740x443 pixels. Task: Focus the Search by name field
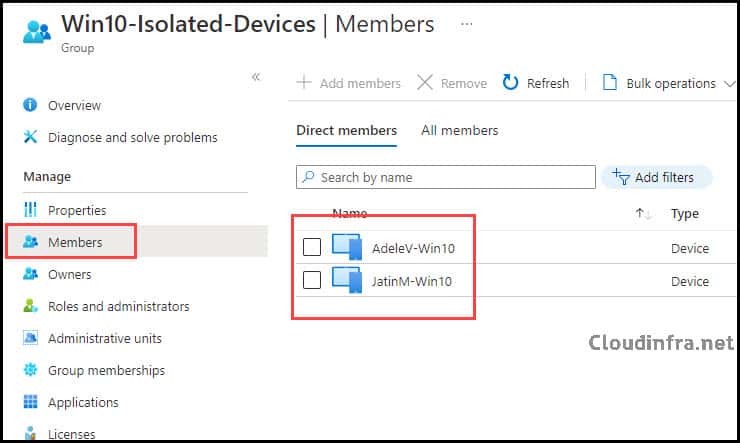(446, 177)
